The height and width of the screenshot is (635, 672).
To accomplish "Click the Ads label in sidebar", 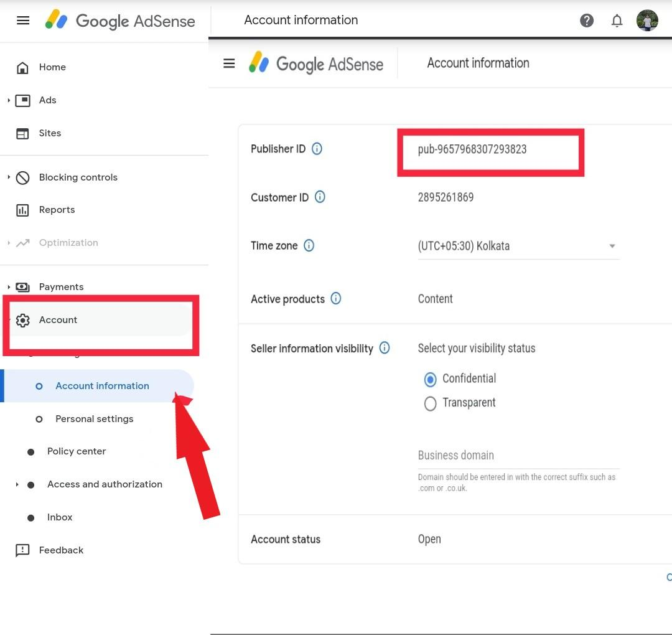I will pyautogui.click(x=47, y=100).
